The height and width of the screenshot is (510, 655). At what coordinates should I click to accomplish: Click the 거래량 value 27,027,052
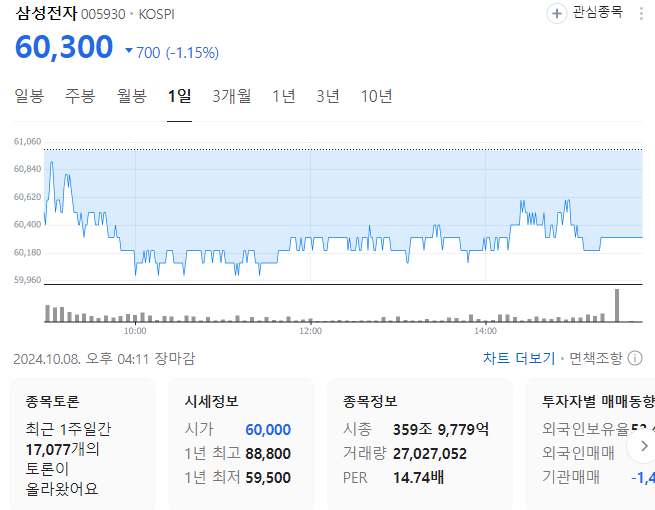429,454
